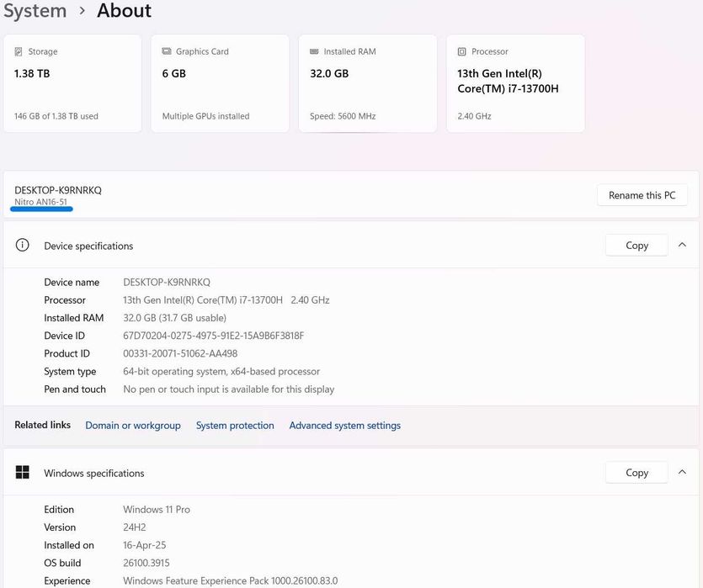The width and height of the screenshot is (703, 588).
Task: Open the Installed RAM 32.0 GB card
Action: click(x=367, y=83)
